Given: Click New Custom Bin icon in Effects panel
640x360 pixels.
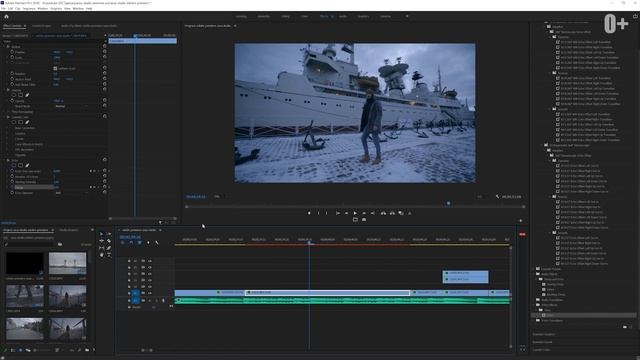Looking at the screenshot, I should coord(624,327).
